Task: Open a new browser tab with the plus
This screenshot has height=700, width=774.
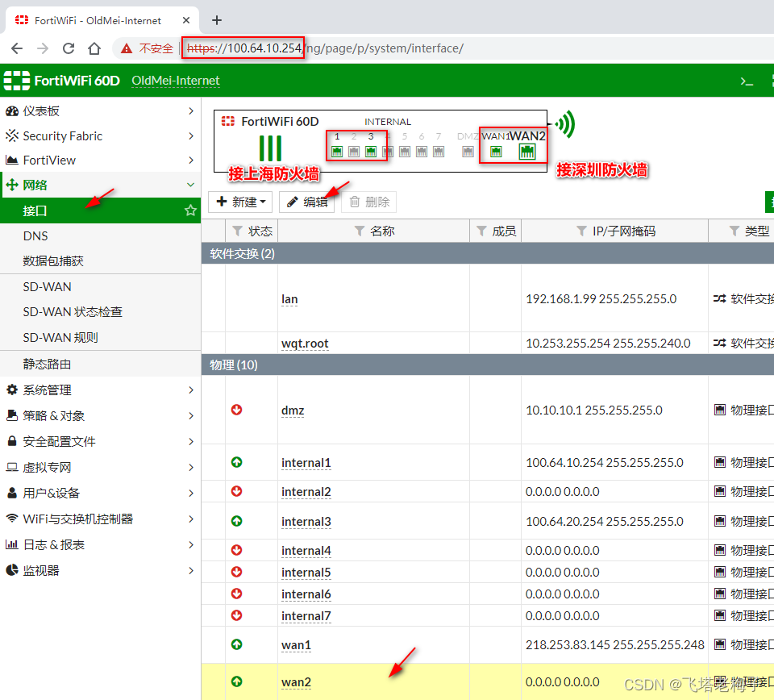Action: (x=217, y=20)
